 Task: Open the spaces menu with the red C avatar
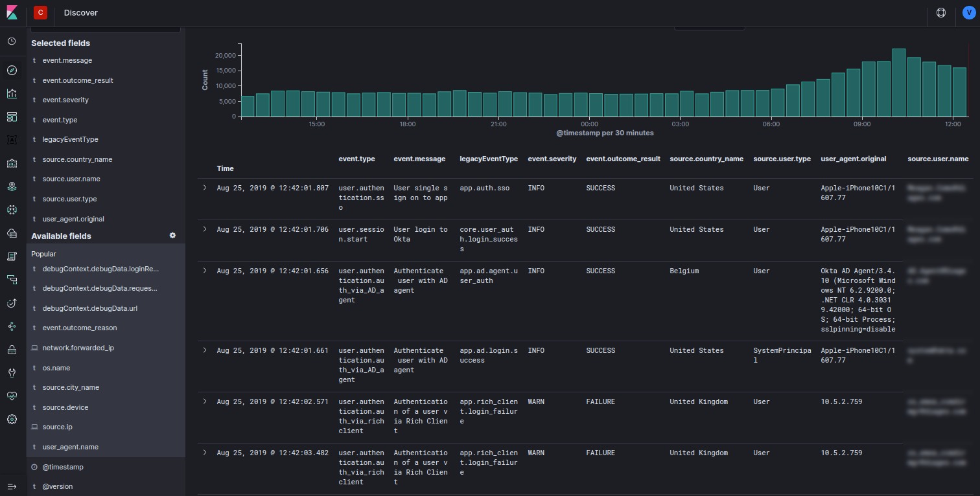coord(40,13)
